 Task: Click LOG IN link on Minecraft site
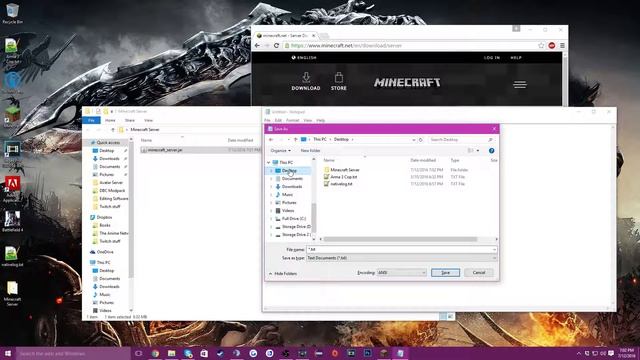pyautogui.click(x=491, y=58)
